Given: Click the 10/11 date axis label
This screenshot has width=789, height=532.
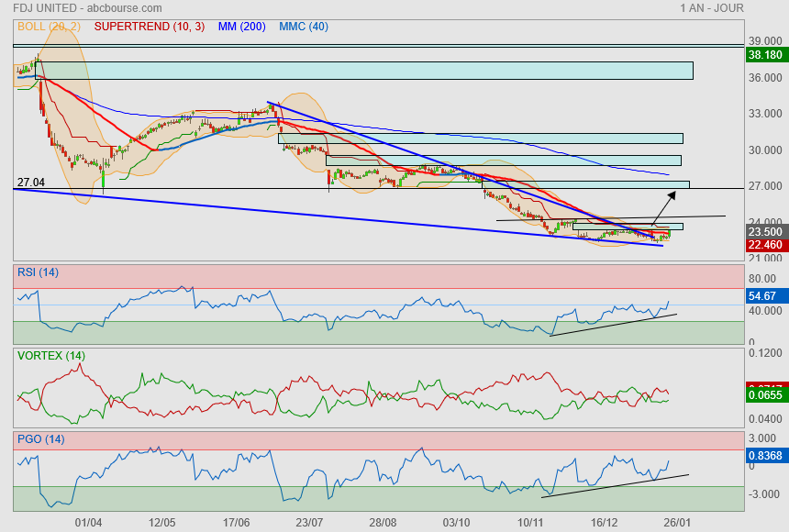Looking at the screenshot, I should pos(530,523).
